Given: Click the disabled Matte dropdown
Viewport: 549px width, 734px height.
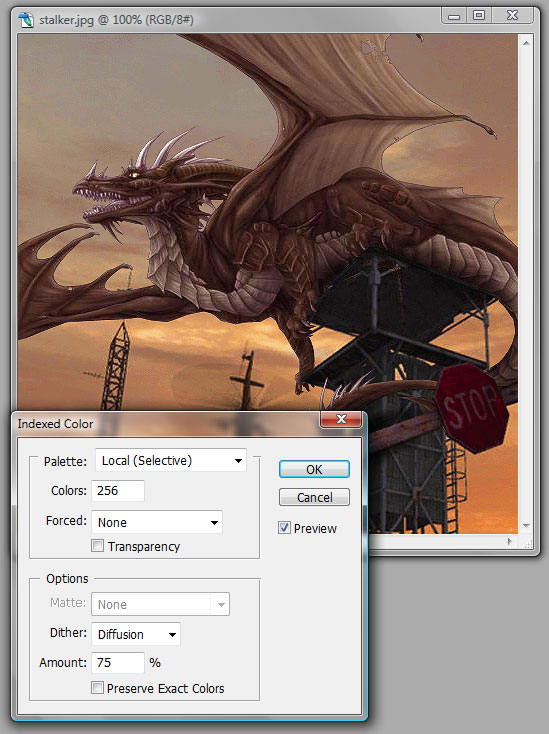Looking at the screenshot, I should point(161,604).
